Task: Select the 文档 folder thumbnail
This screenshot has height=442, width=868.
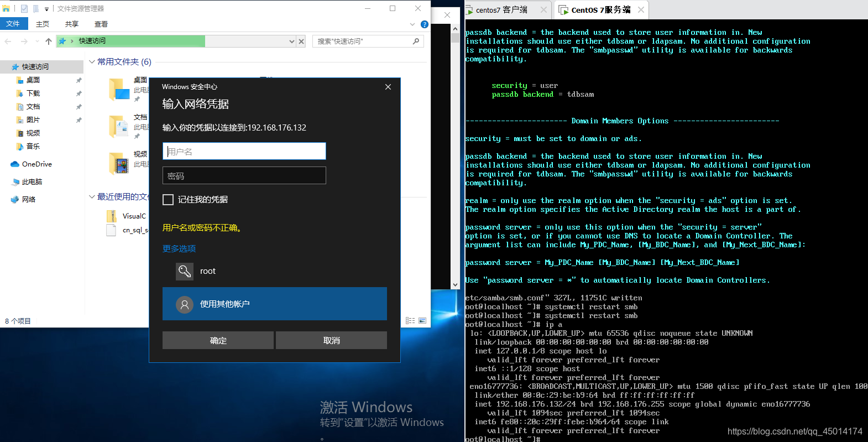Action: point(119,126)
